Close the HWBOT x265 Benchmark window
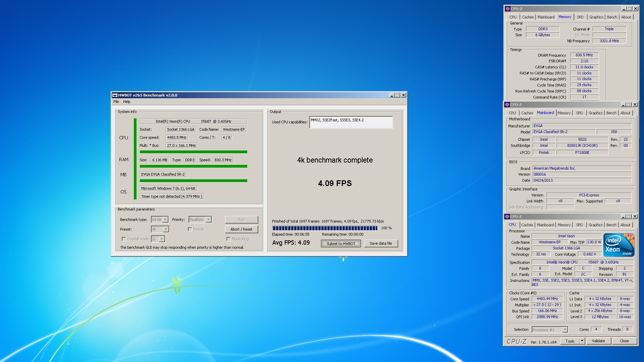 coord(404,95)
